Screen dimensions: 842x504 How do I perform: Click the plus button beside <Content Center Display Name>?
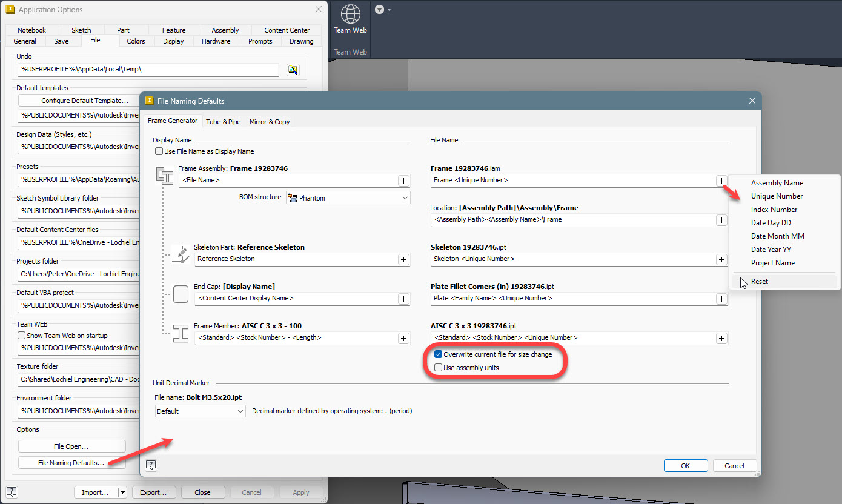tap(403, 299)
